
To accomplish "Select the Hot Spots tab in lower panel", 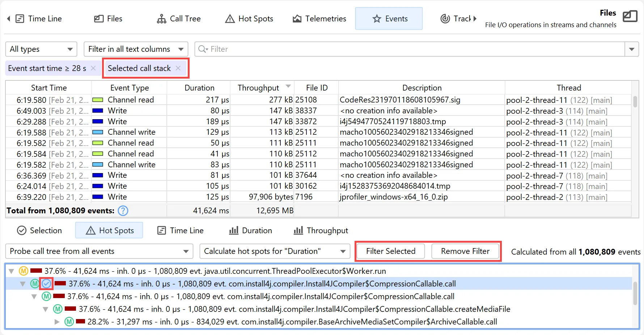I will click(109, 230).
